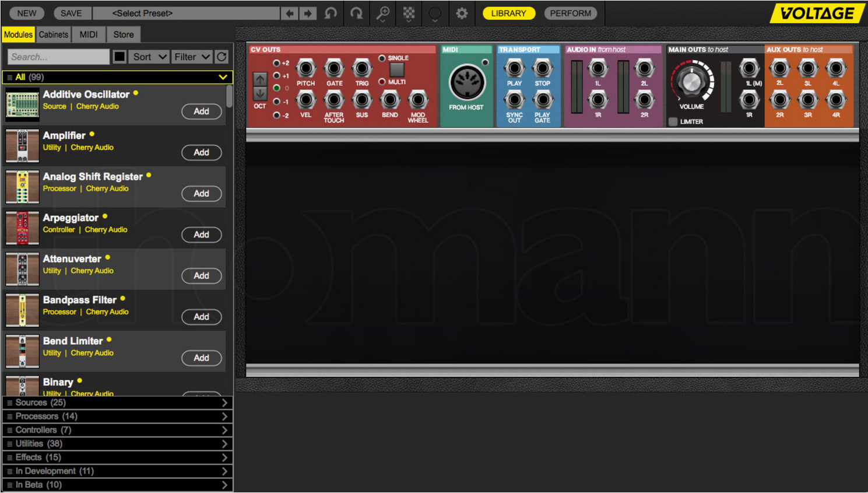Switch to the Cabinets tab

pos(53,34)
